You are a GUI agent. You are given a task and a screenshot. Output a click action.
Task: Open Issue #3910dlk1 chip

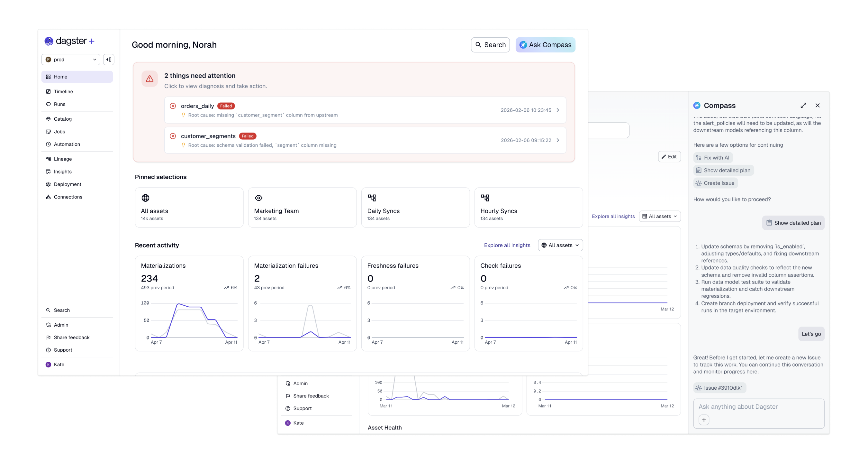coord(720,388)
